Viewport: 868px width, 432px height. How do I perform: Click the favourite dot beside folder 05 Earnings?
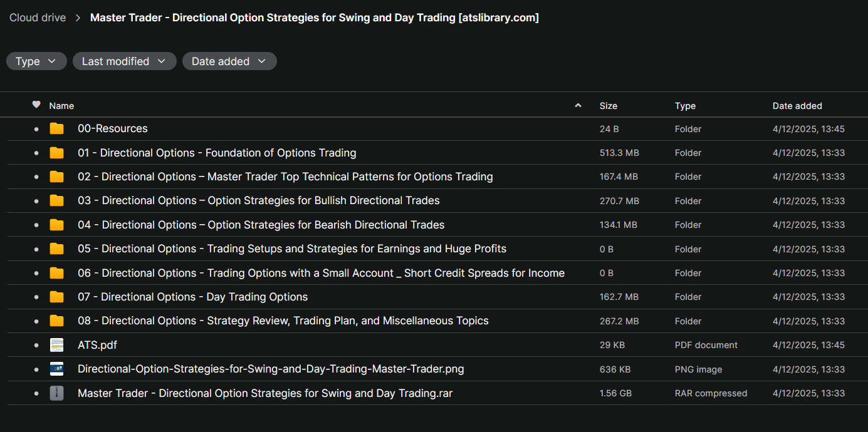(x=36, y=249)
